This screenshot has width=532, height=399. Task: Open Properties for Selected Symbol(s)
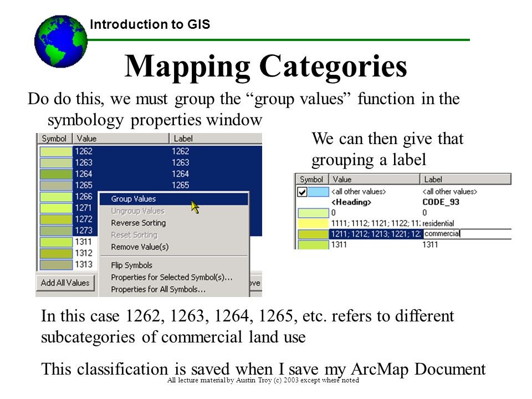[172, 277]
